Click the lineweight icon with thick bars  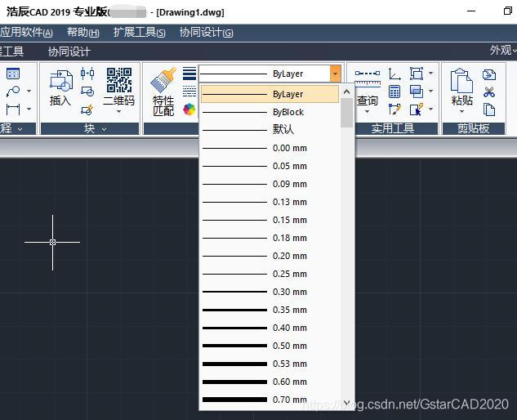coord(189,74)
